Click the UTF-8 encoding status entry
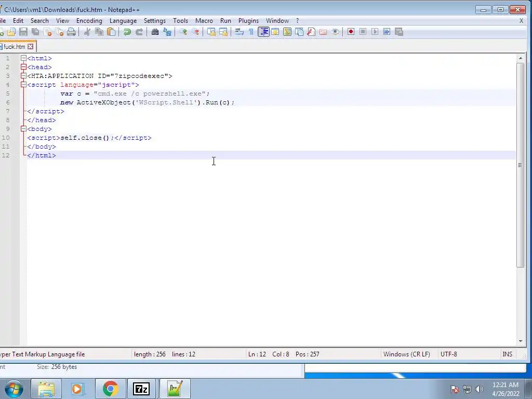 pyautogui.click(x=448, y=354)
